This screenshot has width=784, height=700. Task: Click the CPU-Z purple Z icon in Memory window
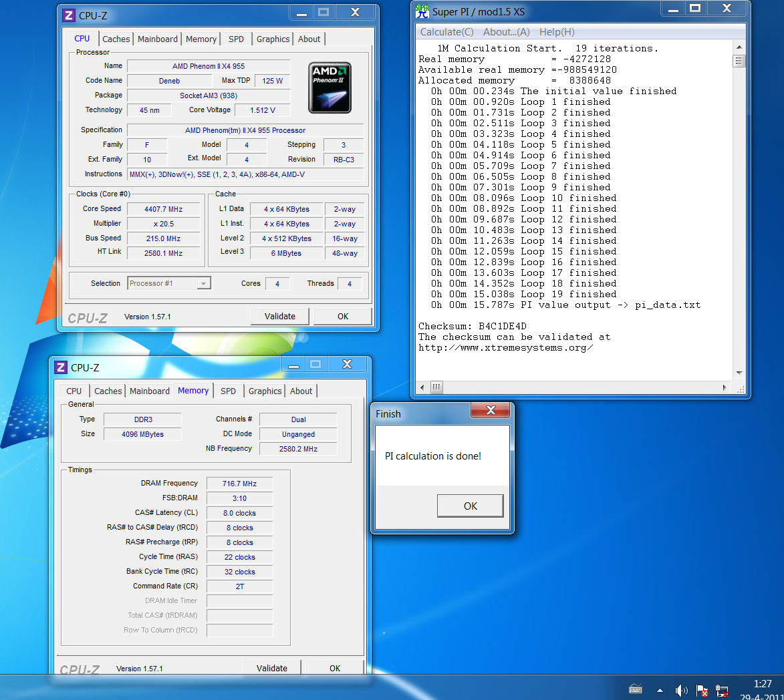(x=61, y=368)
